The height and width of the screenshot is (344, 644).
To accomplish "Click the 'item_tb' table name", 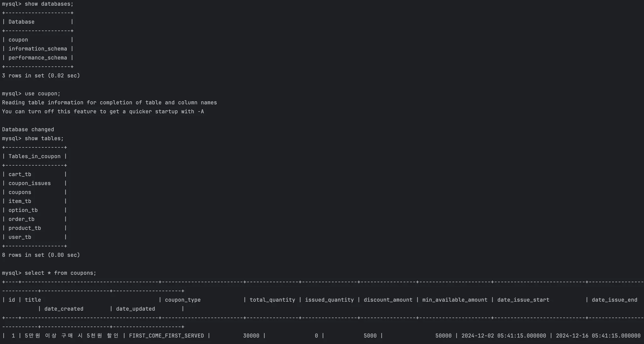I will (20, 201).
